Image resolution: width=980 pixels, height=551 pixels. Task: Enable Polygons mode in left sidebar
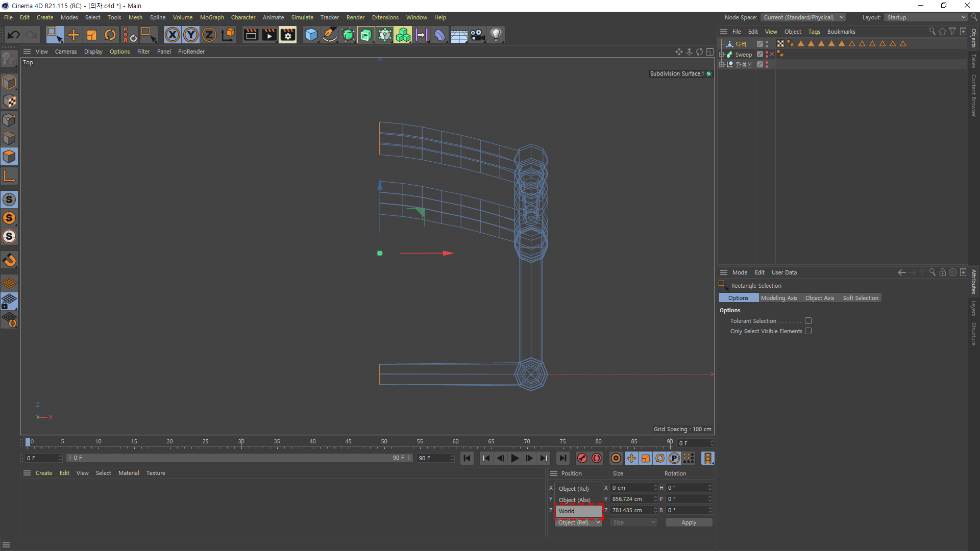[x=9, y=157]
